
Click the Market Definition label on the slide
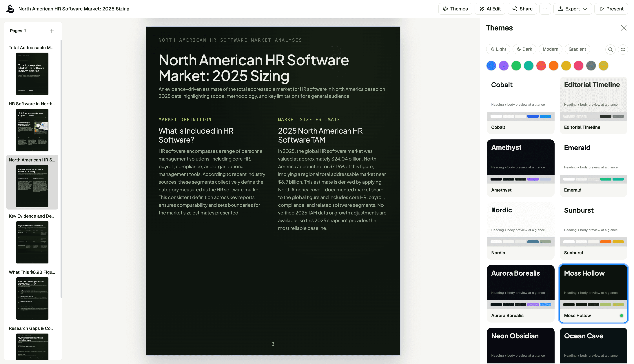click(x=185, y=119)
